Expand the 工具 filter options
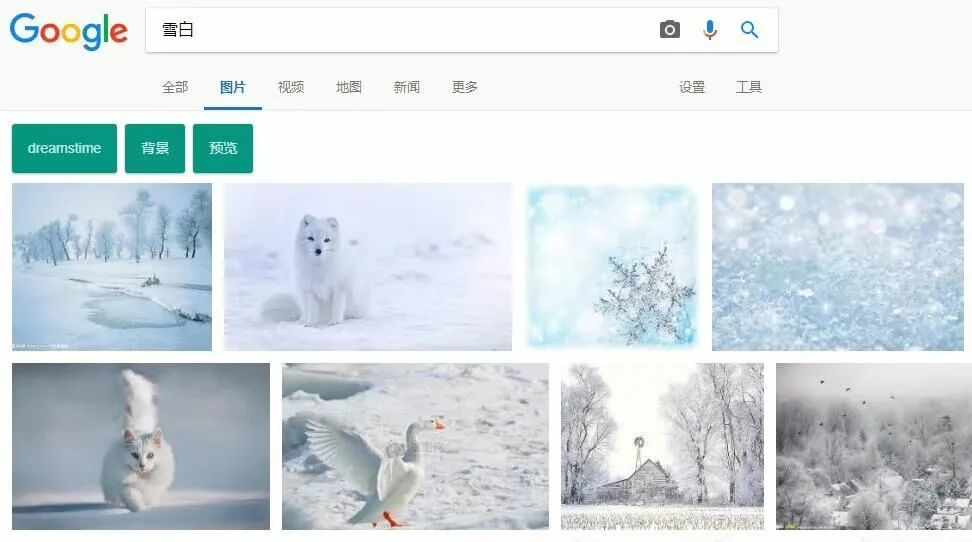The width and height of the screenshot is (972, 542). (x=749, y=87)
